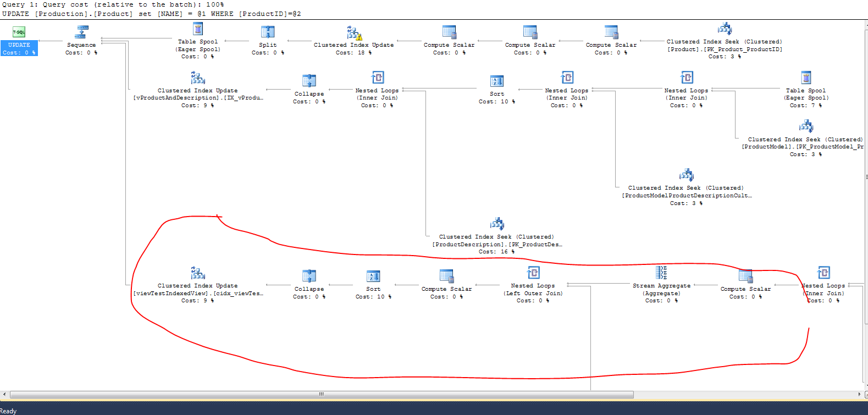
Task: Click the "(Left Outer Join)" label text
Action: [533, 294]
